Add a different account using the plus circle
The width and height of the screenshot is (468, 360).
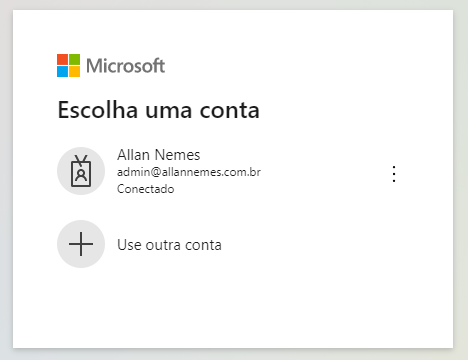point(81,244)
